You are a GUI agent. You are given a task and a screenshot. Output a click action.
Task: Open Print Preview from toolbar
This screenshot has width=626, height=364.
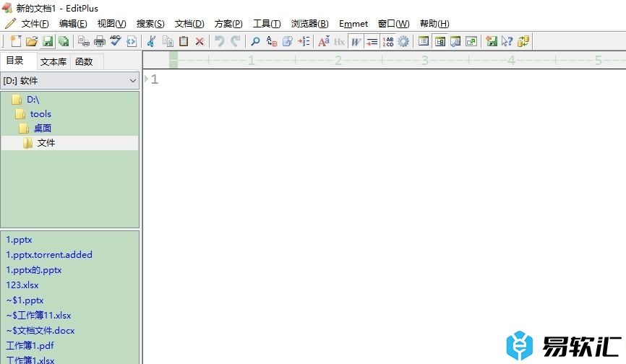click(x=84, y=41)
